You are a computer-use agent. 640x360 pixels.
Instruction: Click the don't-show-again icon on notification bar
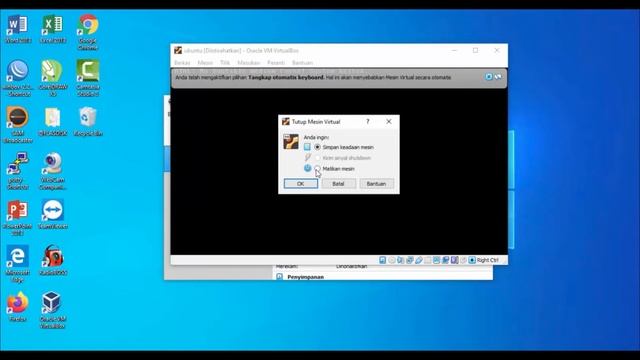498,77
